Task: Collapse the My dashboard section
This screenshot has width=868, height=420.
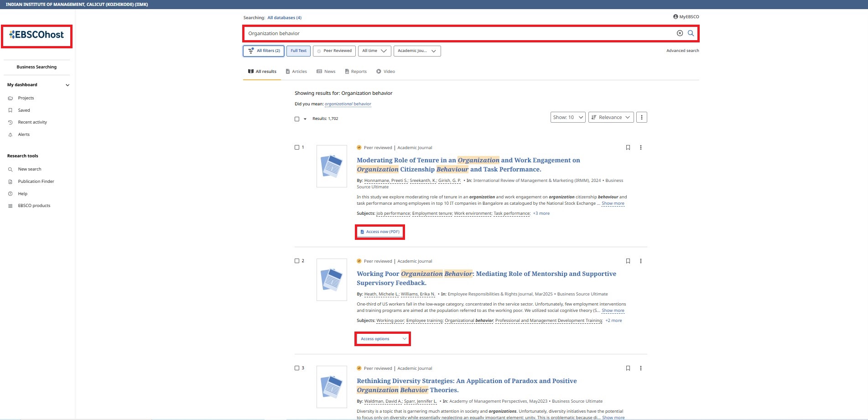Action: [x=68, y=85]
